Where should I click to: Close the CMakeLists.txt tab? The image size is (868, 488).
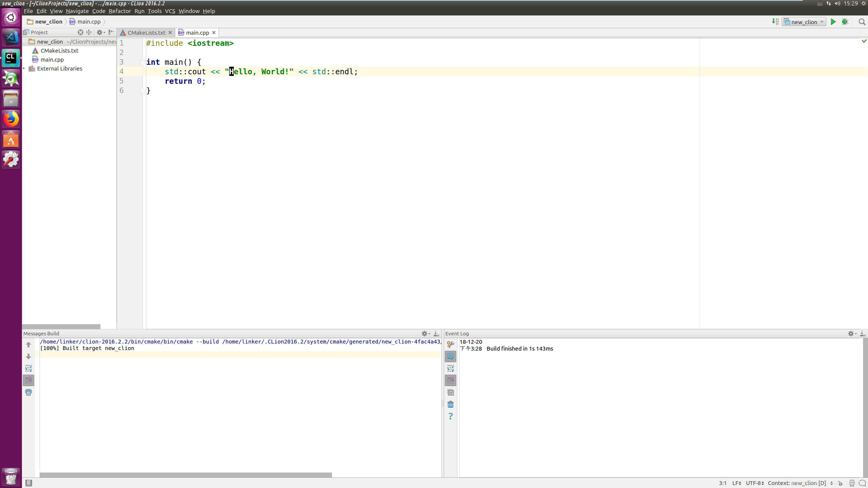[x=170, y=33]
